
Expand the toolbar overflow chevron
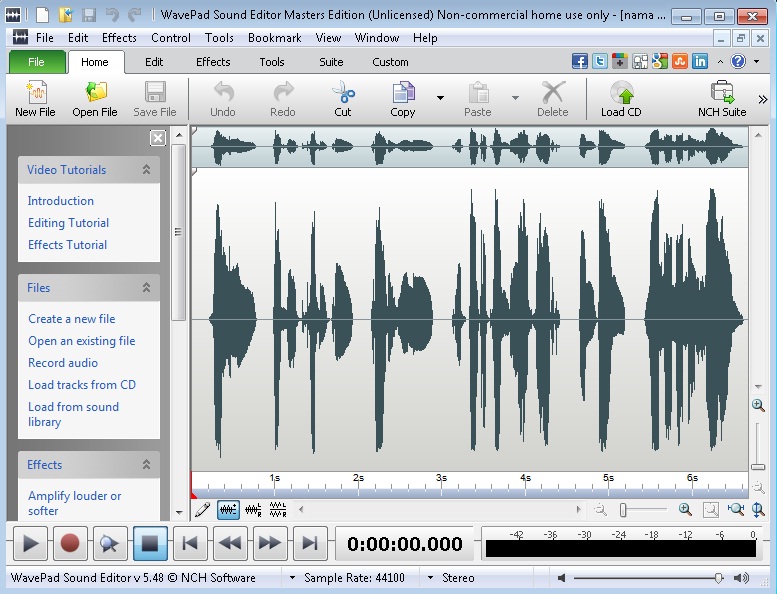(763, 100)
